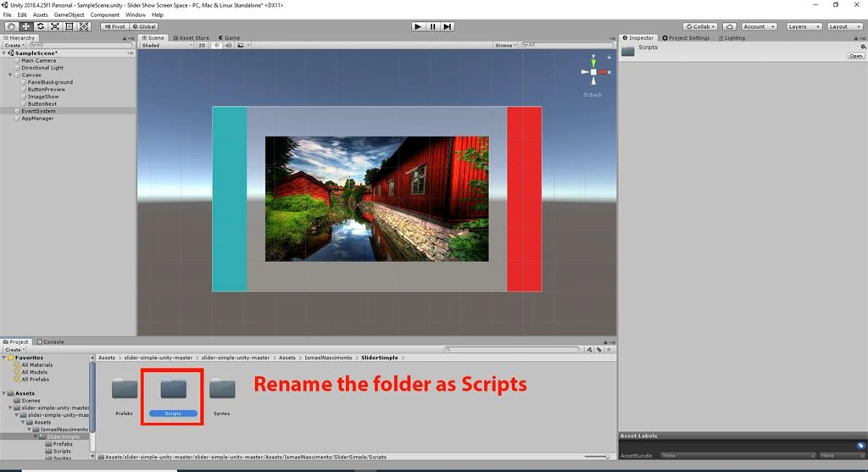Open the Cloud services button
The width and height of the screenshot is (868, 472).
coord(730,26)
